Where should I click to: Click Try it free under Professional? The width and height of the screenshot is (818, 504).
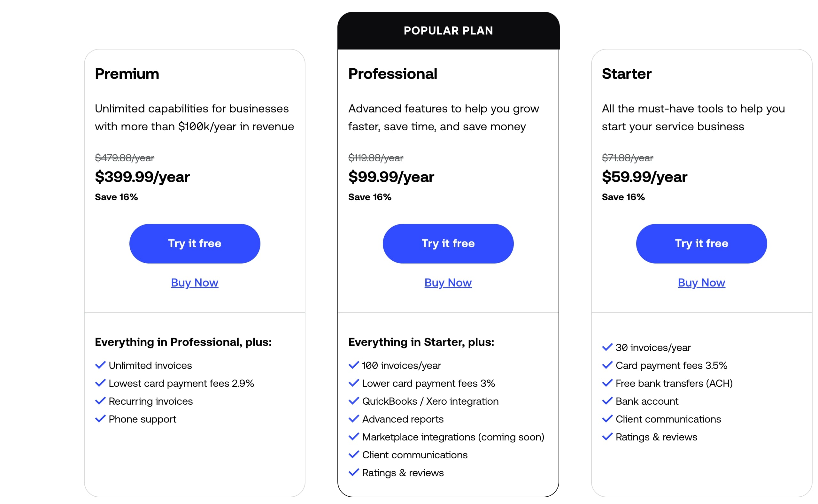coord(448,244)
